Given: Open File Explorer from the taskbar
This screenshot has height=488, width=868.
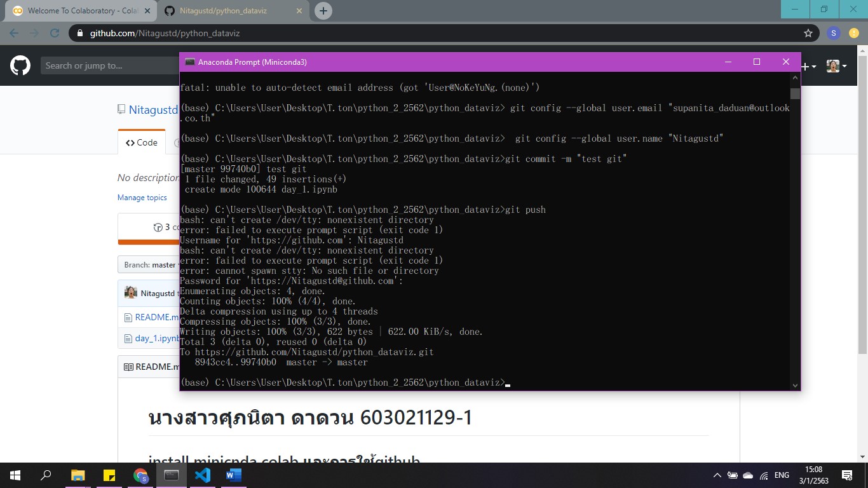Looking at the screenshot, I should coord(78,475).
